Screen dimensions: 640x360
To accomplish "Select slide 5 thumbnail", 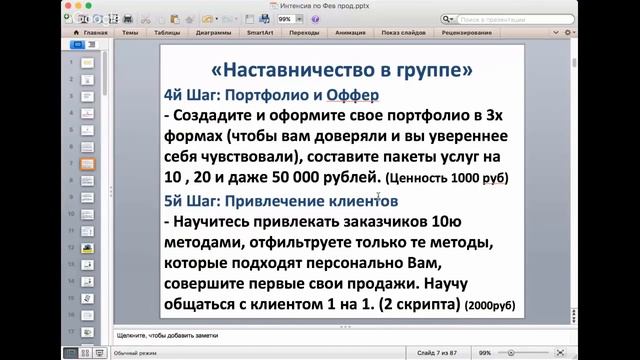I will coord(87,130).
